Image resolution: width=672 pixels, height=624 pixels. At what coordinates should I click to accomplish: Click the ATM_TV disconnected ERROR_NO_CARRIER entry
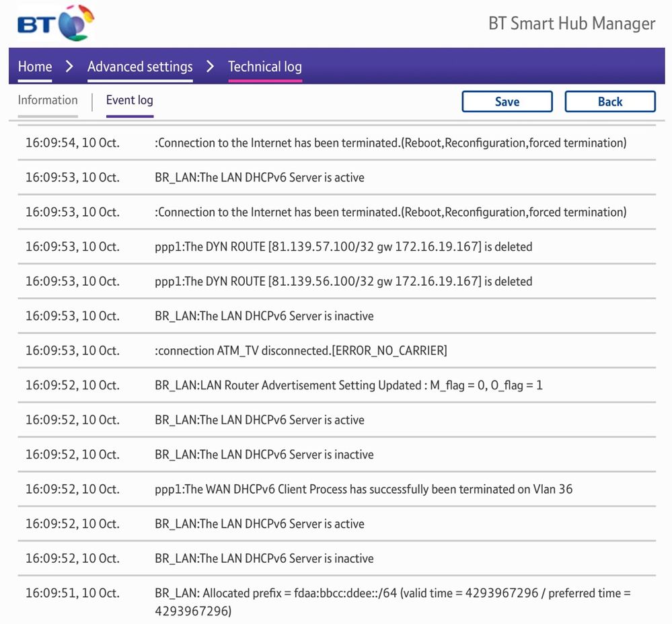point(301,350)
